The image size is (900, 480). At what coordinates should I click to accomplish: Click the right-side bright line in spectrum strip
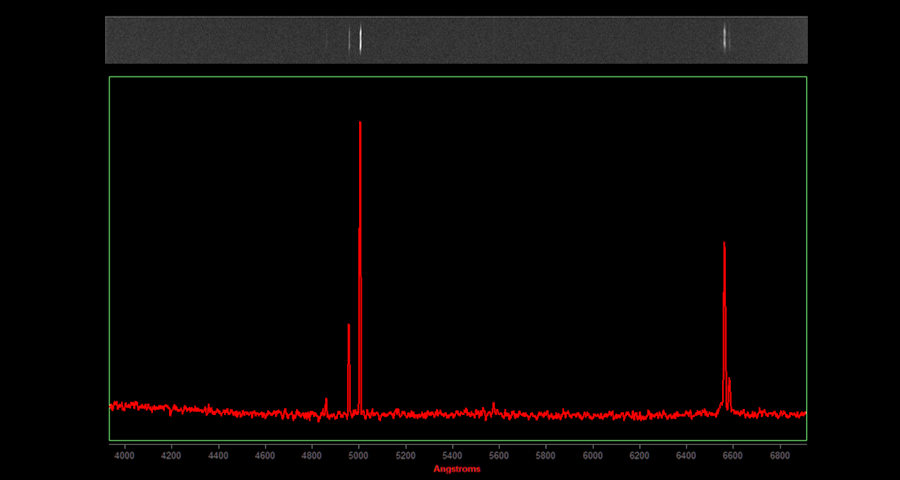pos(725,39)
